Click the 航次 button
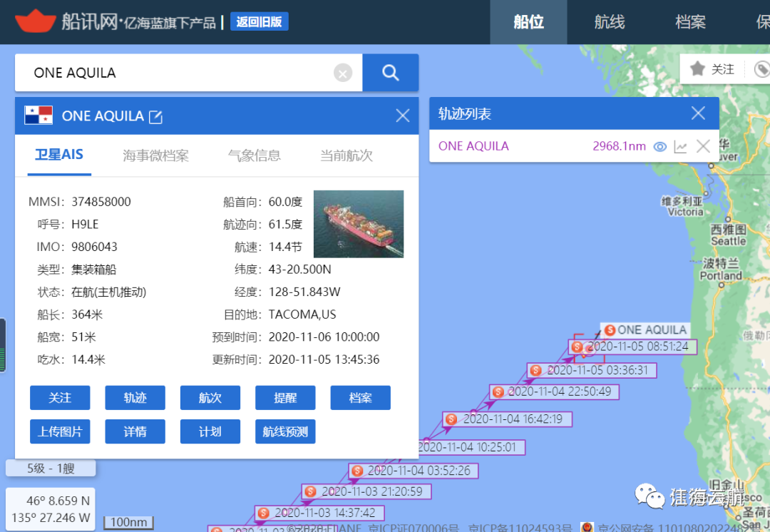 click(210, 397)
